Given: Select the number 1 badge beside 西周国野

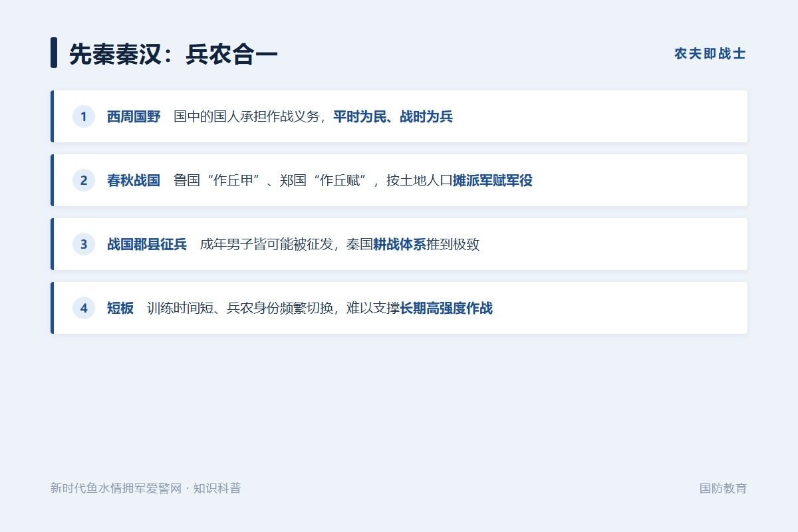Looking at the screenshot, I should pos(84,116).
